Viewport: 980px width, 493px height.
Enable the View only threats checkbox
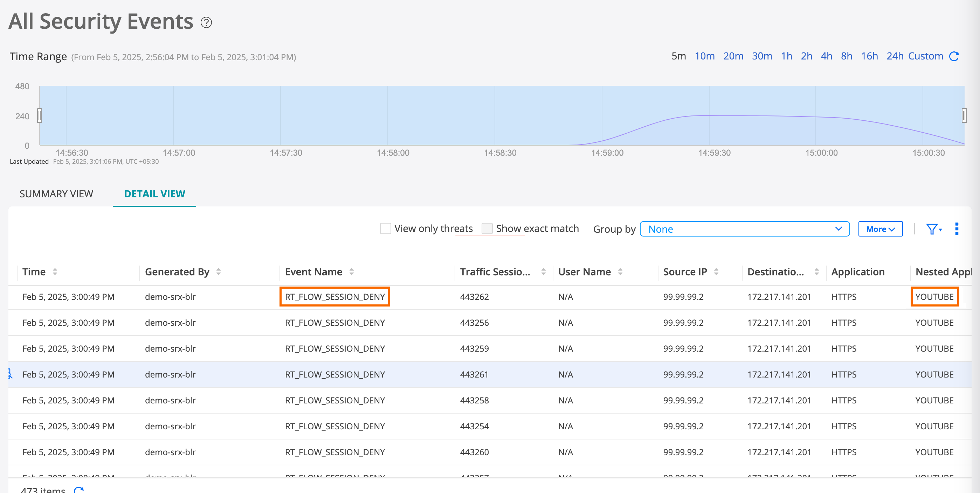point(385,229)
